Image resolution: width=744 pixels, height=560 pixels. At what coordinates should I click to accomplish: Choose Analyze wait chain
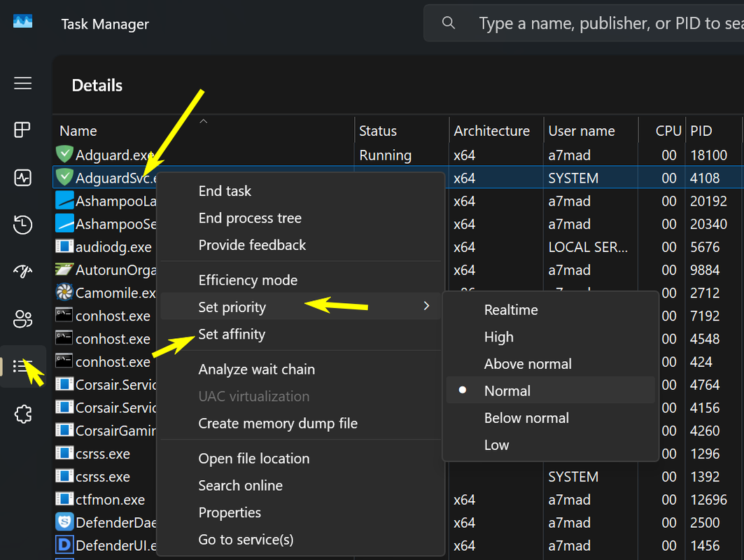[300, 369]
